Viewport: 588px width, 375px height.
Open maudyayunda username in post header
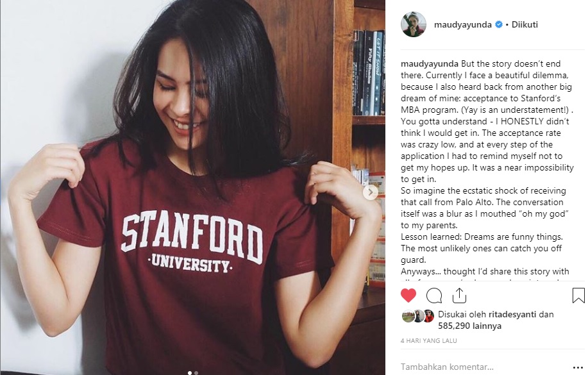(x=462, y=25)
